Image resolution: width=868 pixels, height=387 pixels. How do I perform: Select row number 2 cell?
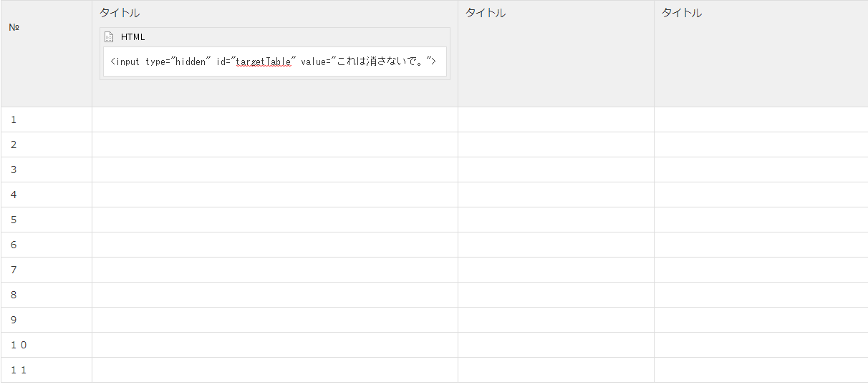point(47,144)
